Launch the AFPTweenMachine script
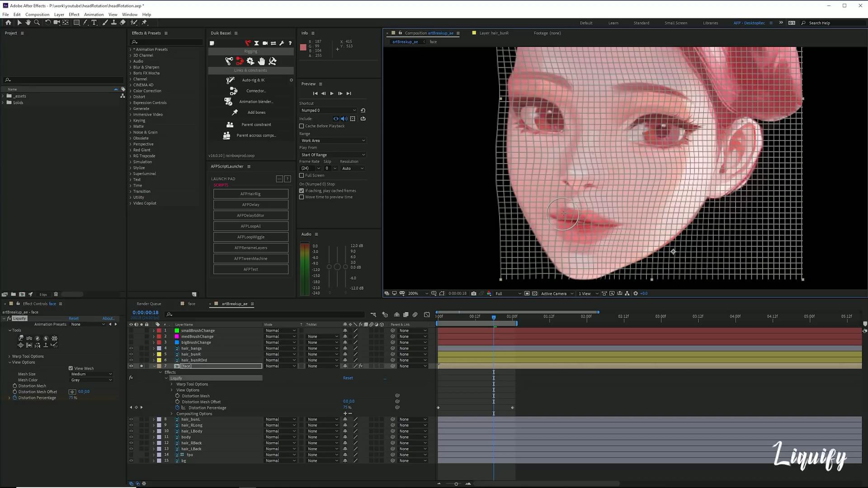 (251, 259)
